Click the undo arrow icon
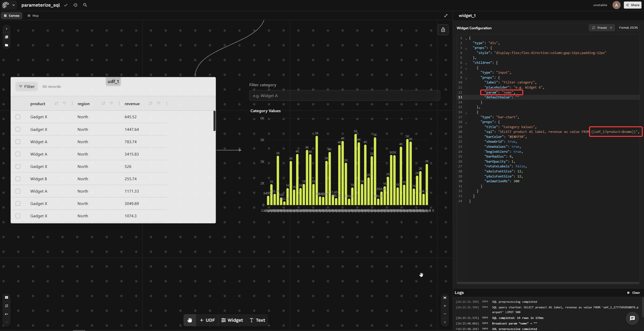 pos(7,314)
